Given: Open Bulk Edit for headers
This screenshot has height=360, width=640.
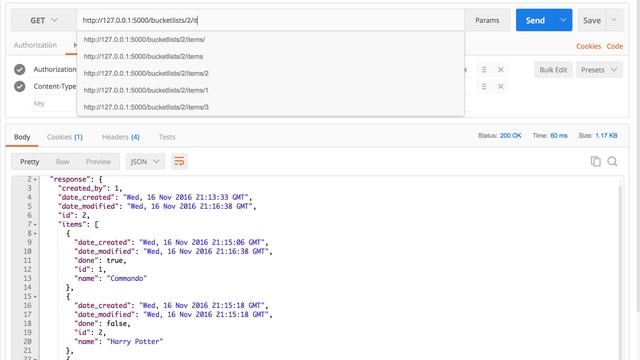Looking at the screenshot, I should [x=553, y=70].
